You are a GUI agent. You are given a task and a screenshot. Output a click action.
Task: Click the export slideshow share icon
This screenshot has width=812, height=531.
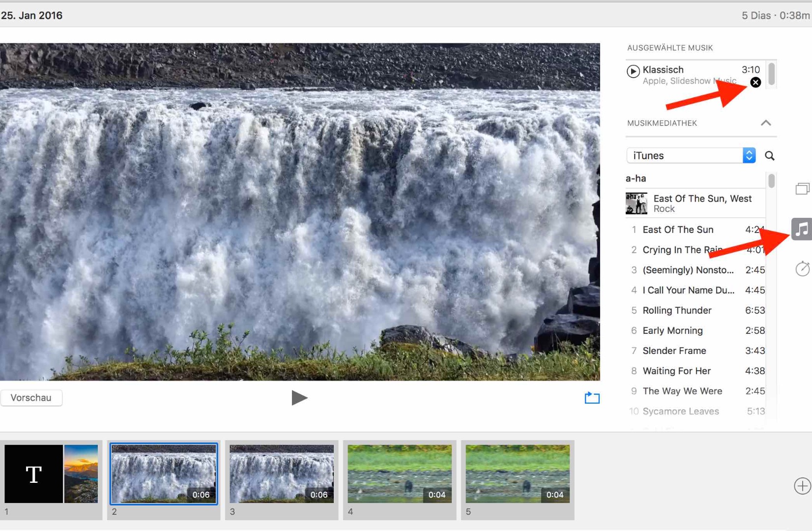coord(592,398)
